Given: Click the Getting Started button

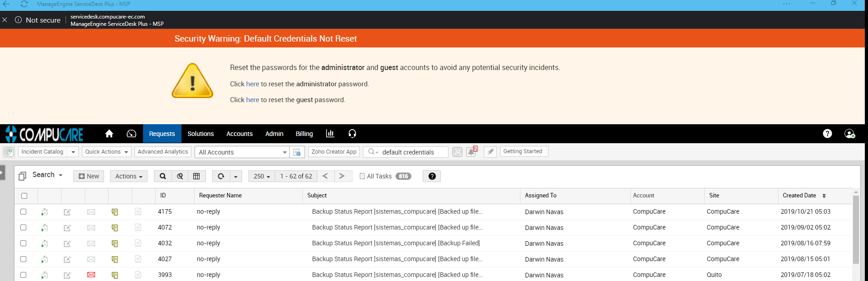Looking at the screenshot, I should pos(524,151).
